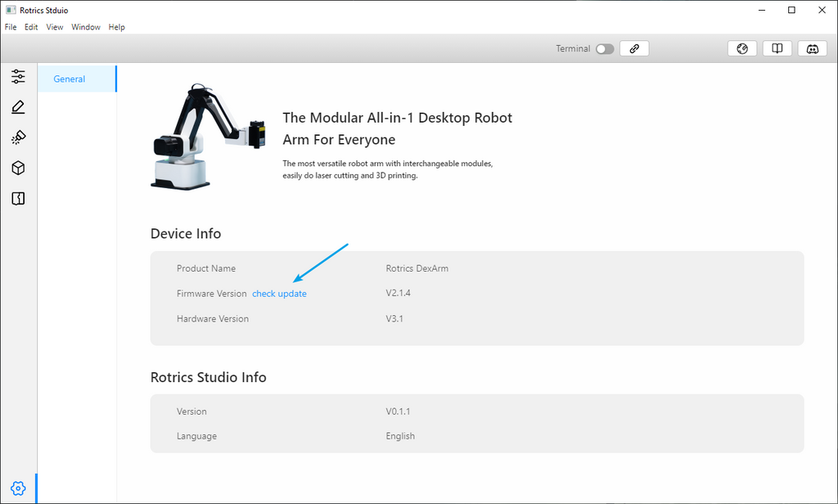
Task: Open settings via the gear icon
Action: [x=18, y=488]
